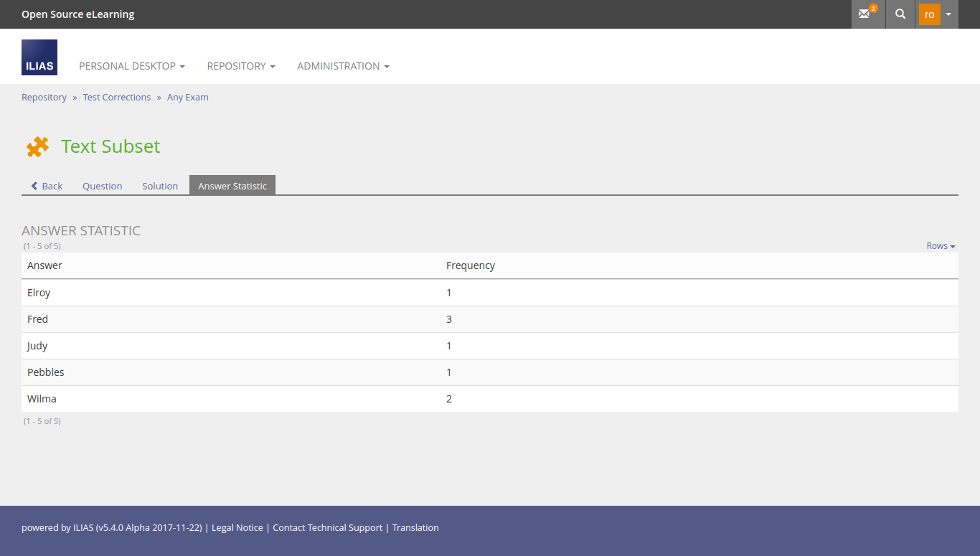The height and width of the screenshot is (556, 980).
Task: Open the Administration dropdown
Action: pos(343,66)
